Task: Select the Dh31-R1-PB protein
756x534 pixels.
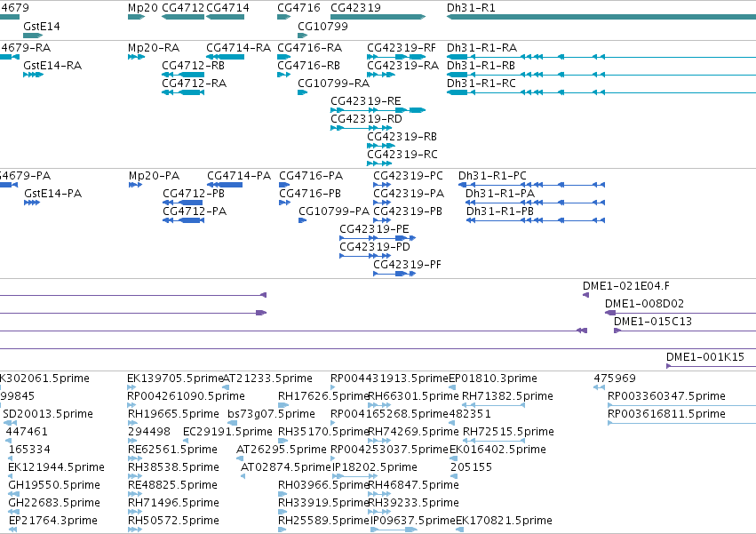Action: click(x=500, y=211)
